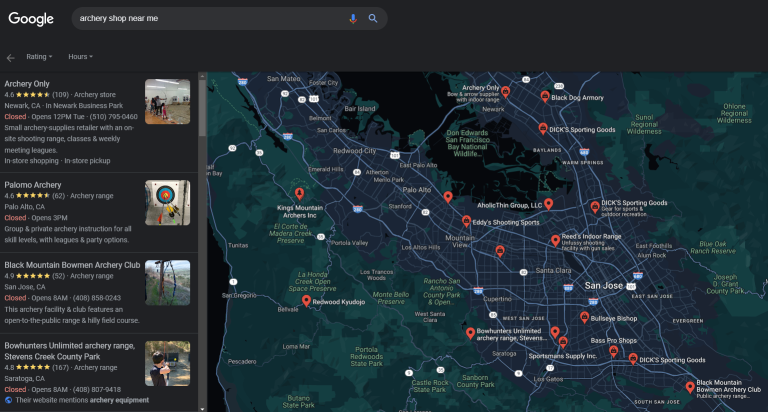The width and height of the screenshot is (768, 412).
Task: Click Bowhunters Unlimited photo thumbnail
Action: [168, 364]
